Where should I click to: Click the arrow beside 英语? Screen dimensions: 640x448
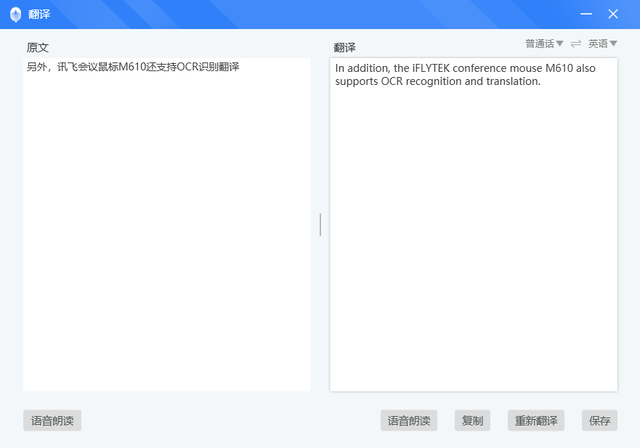pos(613,43)
